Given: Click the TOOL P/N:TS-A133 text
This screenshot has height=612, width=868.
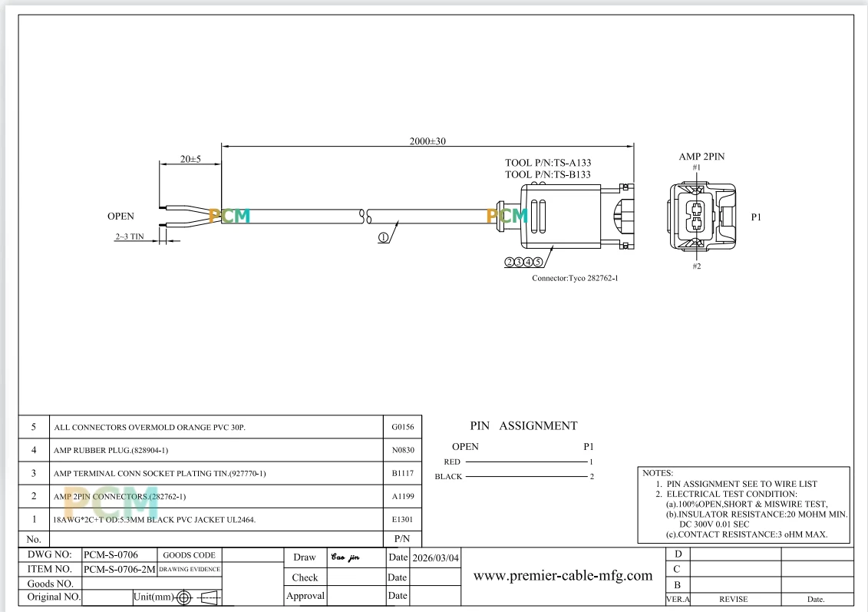Looking at the screenshot, I should pos(548,163).
